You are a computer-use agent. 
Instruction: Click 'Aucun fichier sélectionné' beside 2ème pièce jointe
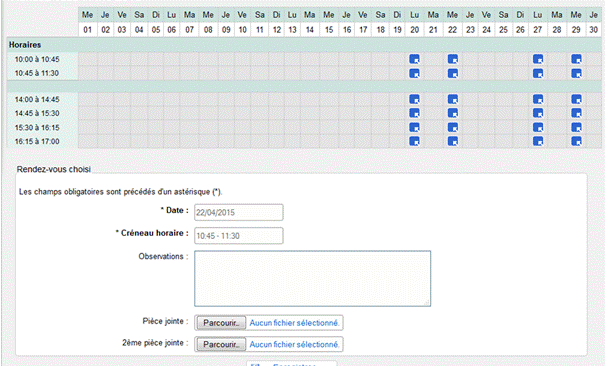[x=294, y=344]
